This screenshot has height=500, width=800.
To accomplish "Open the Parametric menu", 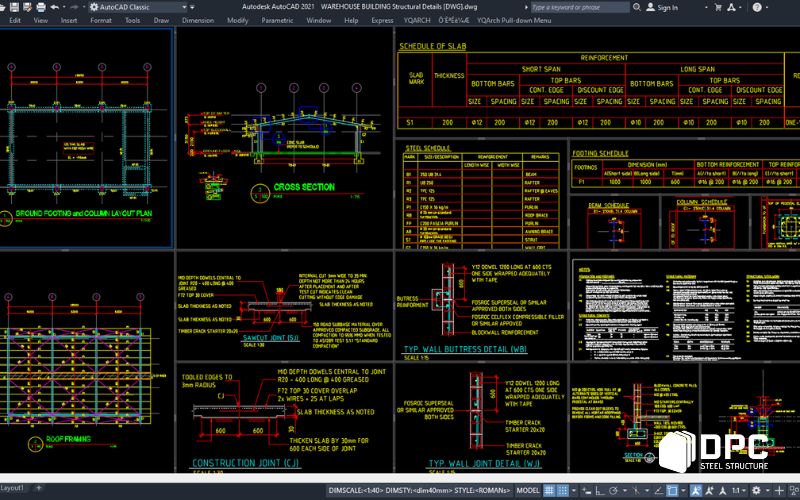I will click(x=277, y=20).
